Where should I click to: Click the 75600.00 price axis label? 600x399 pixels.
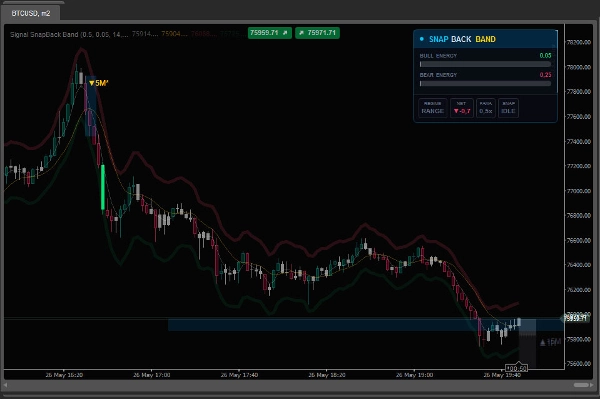(x=579, y=364)
